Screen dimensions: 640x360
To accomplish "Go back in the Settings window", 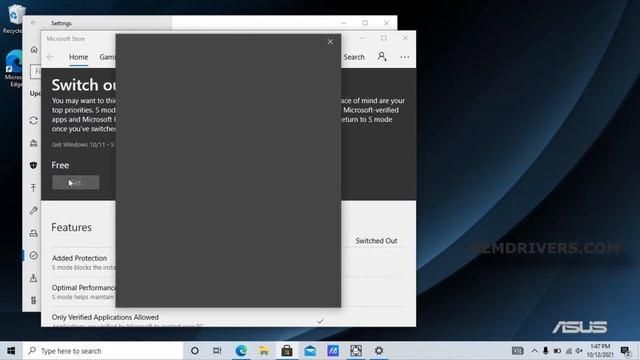I will point(33,23).
